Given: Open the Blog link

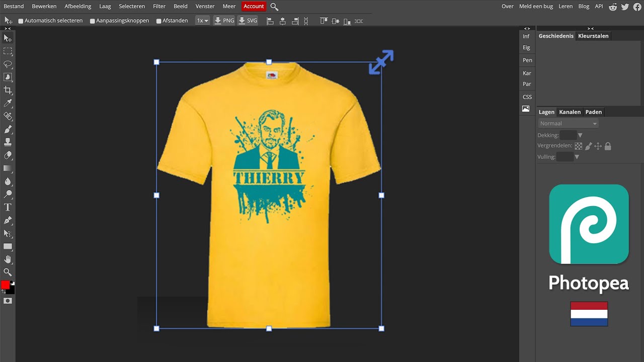Looking at the screenshot, I should click(x=584, y=7).
